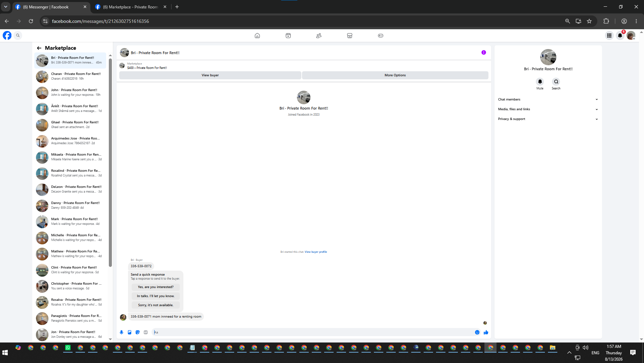Screen dimensions: 644x363
Task: Click the browser address bar URL
Action: pyautogui.click(x=100, y=21)
